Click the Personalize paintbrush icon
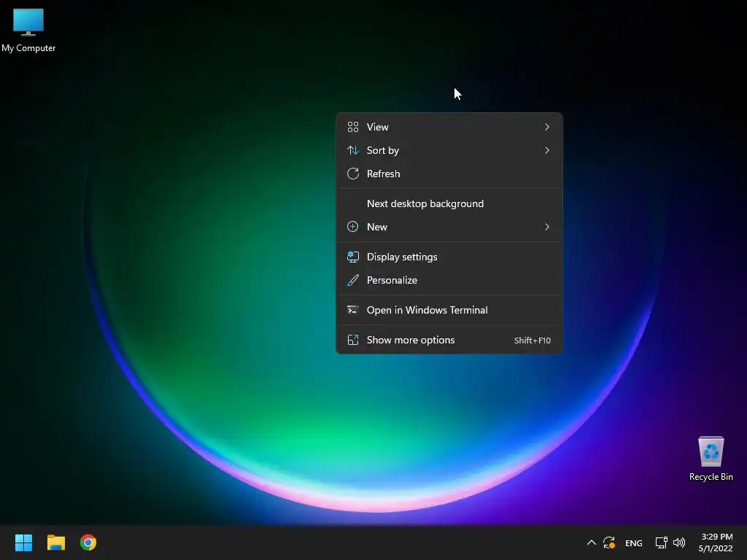This screenshot has width=747, height=560. coord(353,281)
